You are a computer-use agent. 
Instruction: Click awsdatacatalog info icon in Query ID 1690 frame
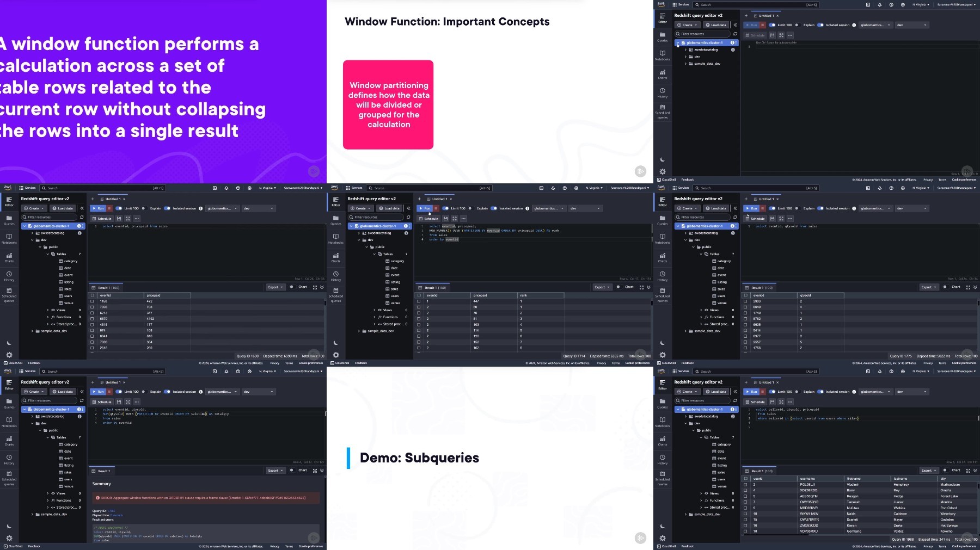coord(79,233)
